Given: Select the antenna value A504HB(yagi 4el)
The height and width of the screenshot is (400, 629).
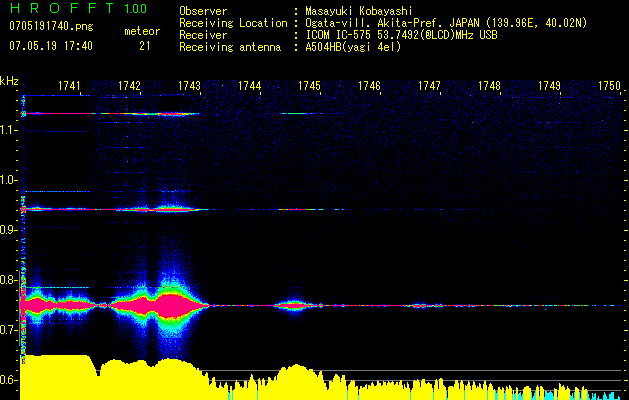Looking at the screenshot, I should point(353,47).
